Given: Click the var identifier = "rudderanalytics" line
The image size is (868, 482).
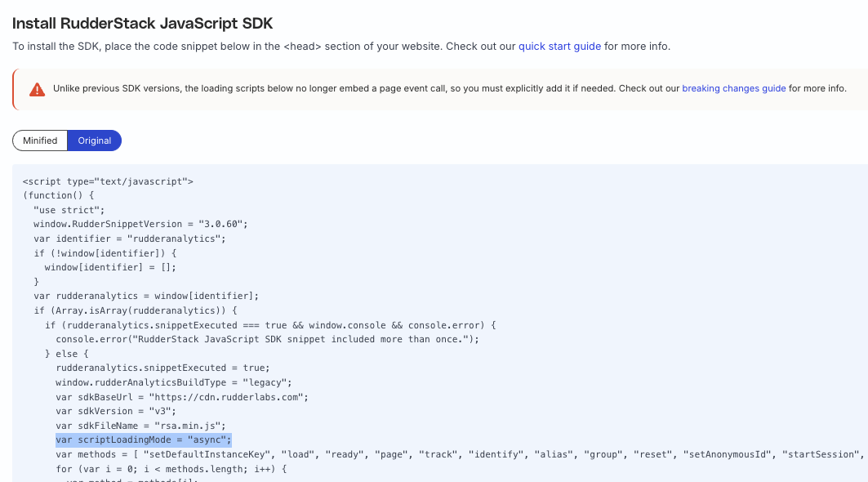Looking at the screenshot, I should [130, 239].
